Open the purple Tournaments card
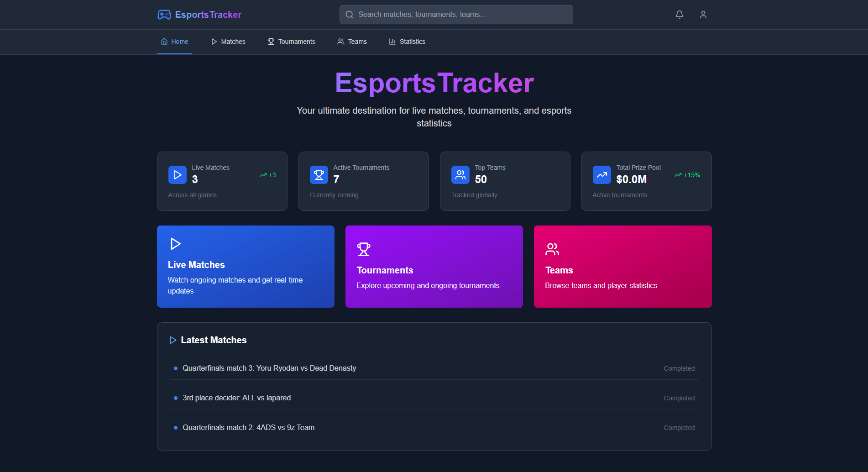Screen dimensions: 868x472 pos(434,267)
